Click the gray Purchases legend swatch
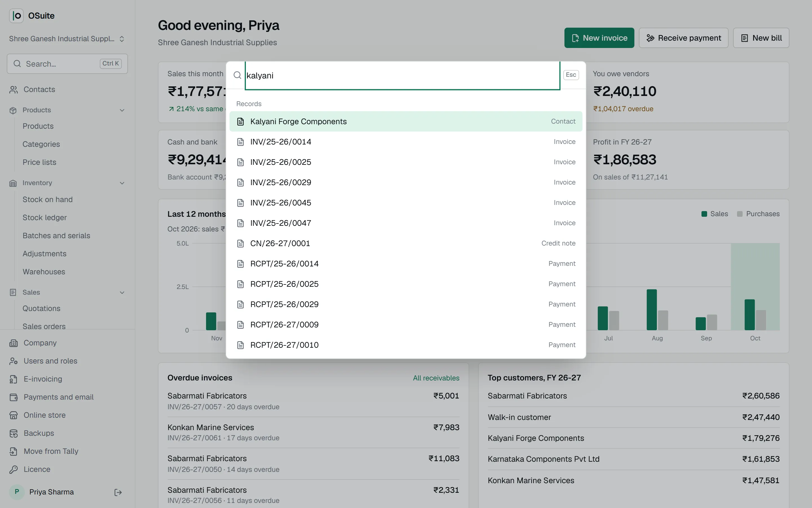The width and height of the screenshot is (812, 508). click(740, 214)
